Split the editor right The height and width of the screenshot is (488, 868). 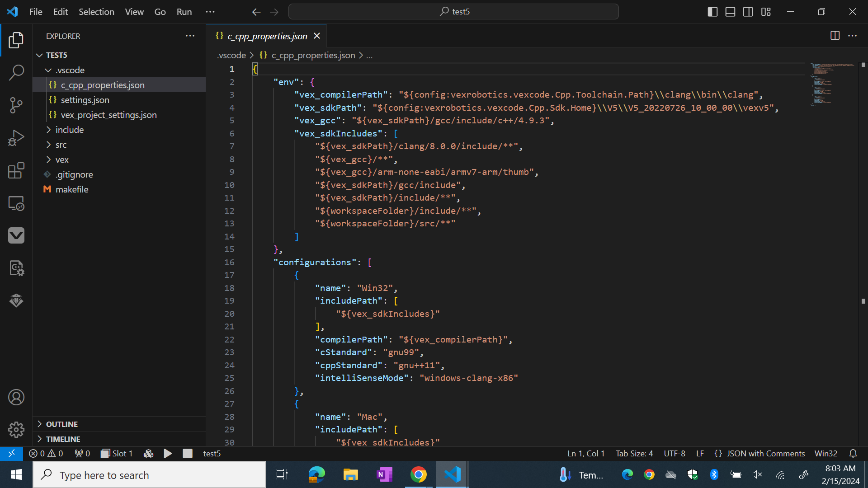pyautogui.click(x=835, y=36)
